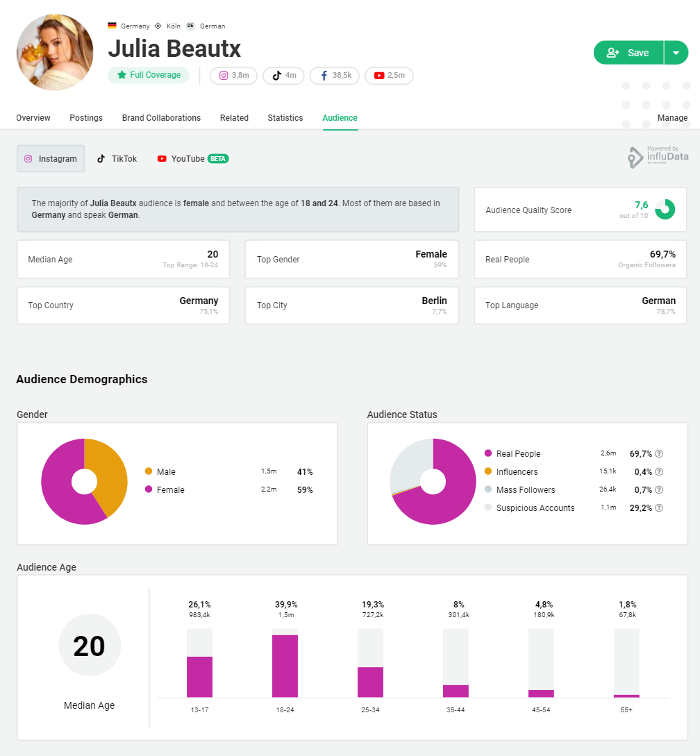The image size is (700, 756).
Task: Click the Julia Beautx profile photo
Action: pos(55,52)
